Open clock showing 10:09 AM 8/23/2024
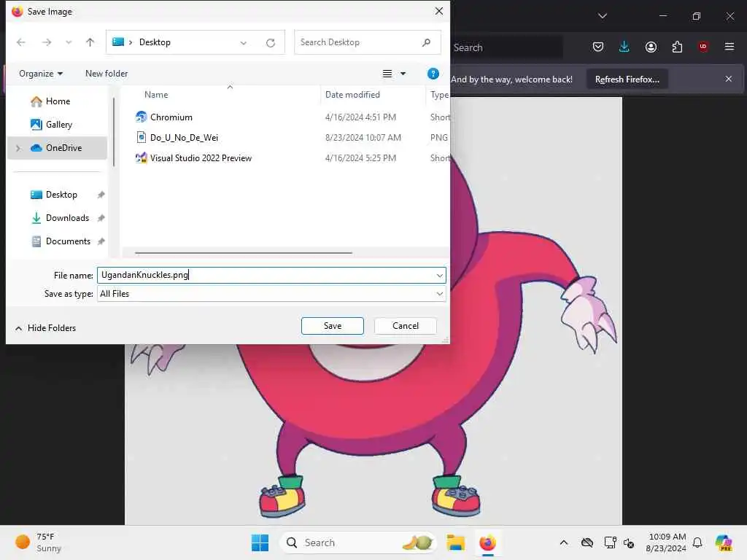Viewport: 747px width, 560px height. click(667, 542)
